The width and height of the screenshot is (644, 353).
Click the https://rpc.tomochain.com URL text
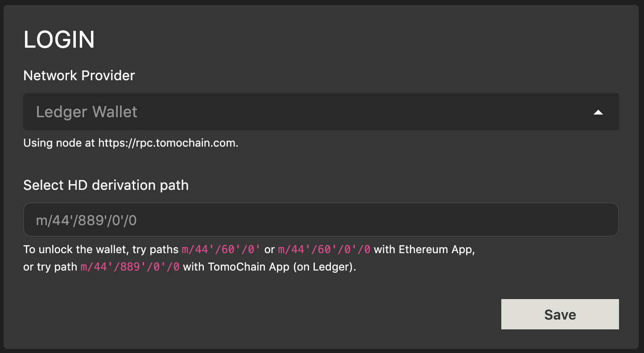pyautogui.click(x=168, y=144)
